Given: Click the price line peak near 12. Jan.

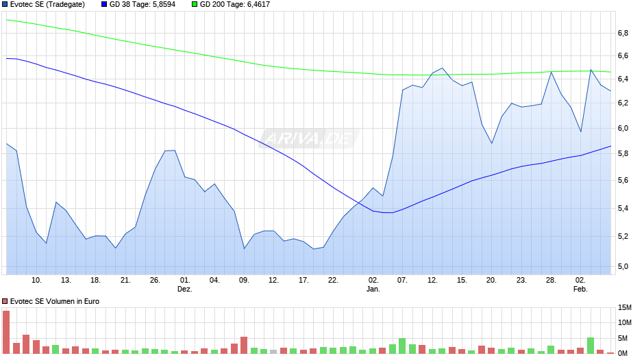Looking at the screenshot, I should [442, 68].
